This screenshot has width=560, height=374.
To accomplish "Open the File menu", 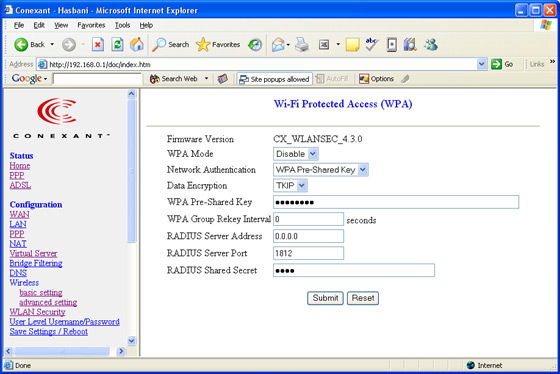I will coord(19,25).
